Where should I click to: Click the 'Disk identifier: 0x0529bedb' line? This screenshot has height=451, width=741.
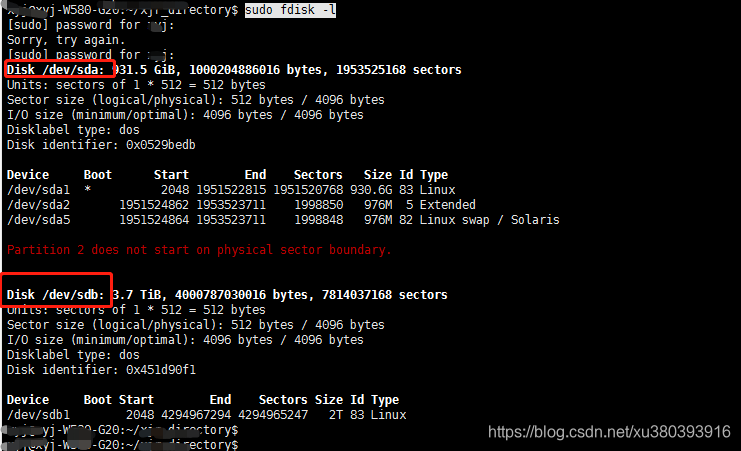[101, 145]
